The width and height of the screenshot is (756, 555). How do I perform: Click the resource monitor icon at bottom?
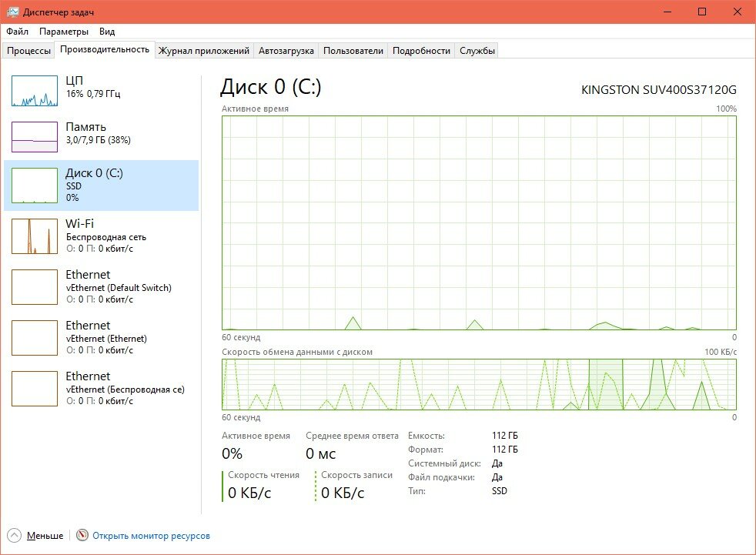click(82, 535)
